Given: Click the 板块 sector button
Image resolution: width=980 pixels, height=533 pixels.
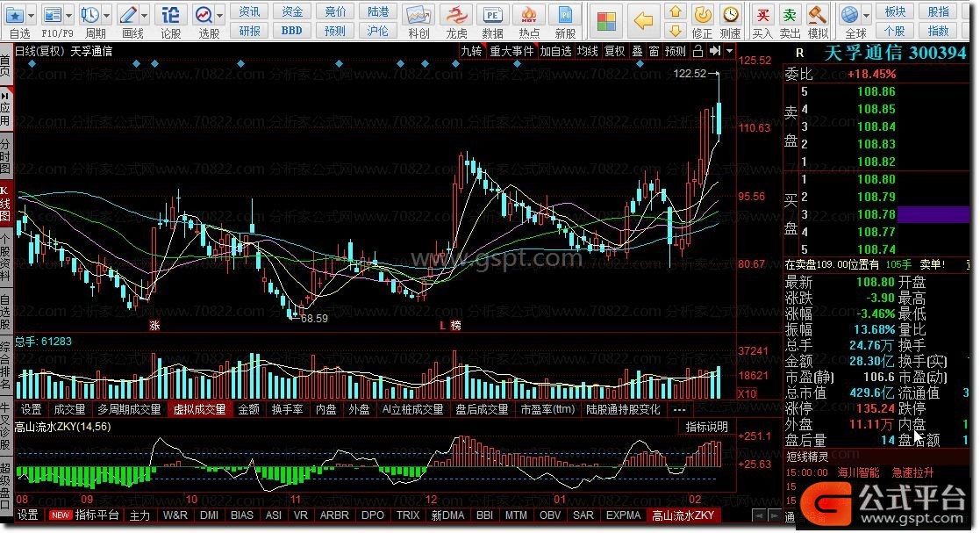Looking at the screenshot, I should click(x=895, y=11).
